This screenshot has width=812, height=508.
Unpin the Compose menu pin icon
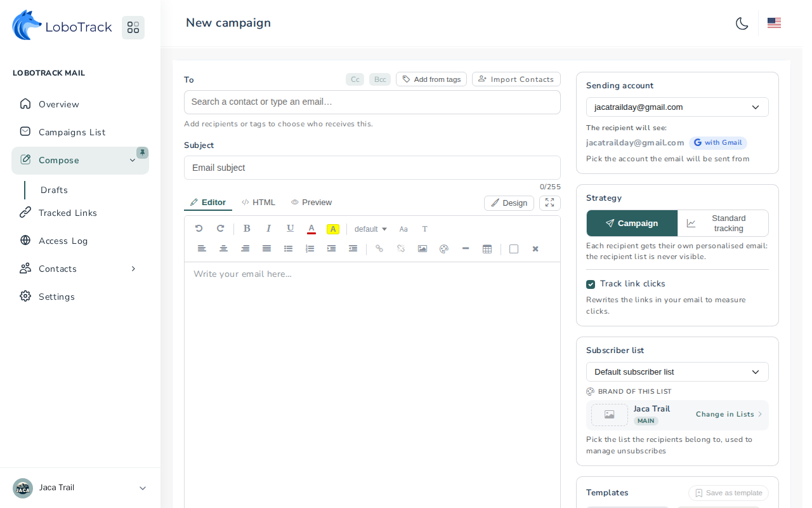tap(143, 152)
